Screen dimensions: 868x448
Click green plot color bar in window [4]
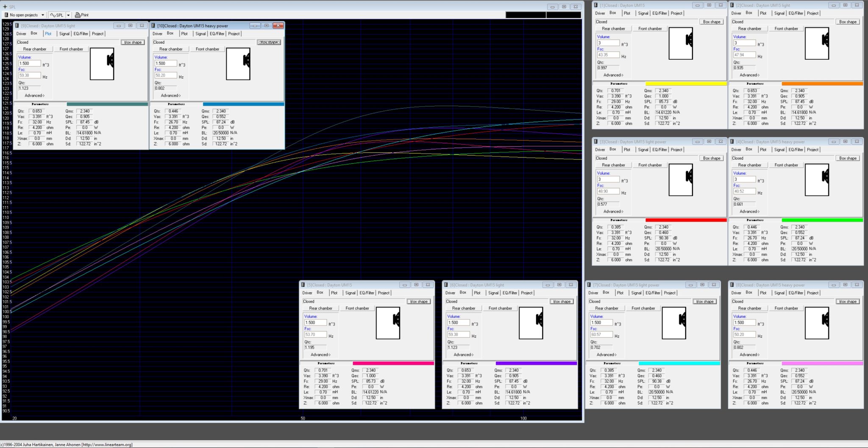(x=822, y=220)
